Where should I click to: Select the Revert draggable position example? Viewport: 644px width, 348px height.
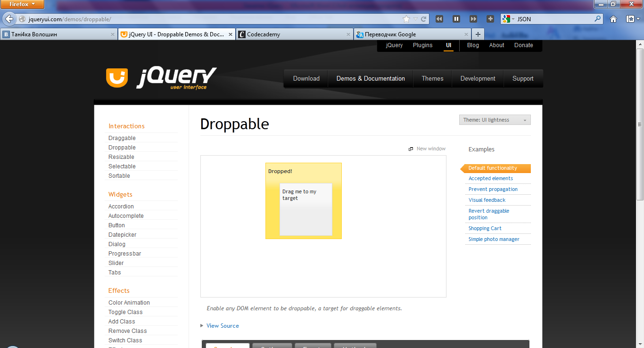tap(489, 214)
